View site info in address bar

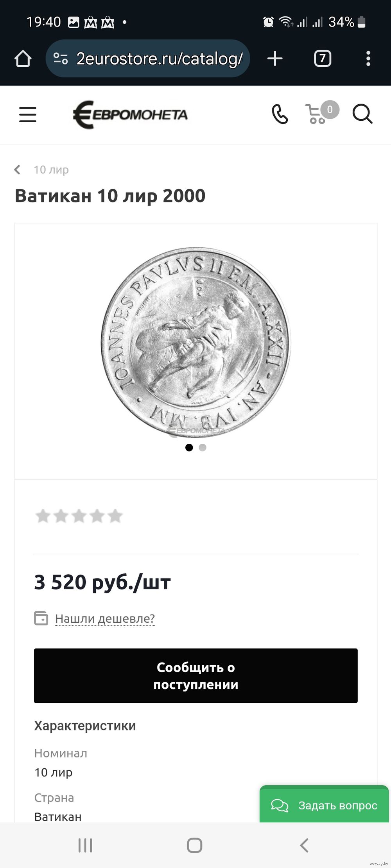(61, 59)
